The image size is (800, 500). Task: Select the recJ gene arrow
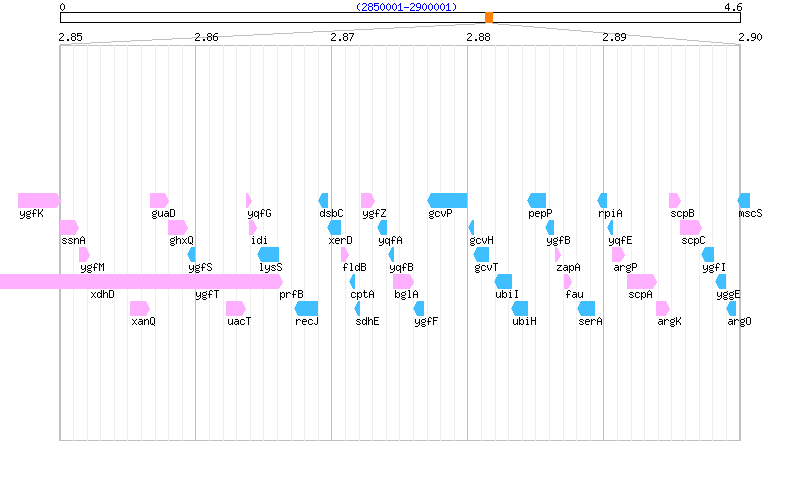tap(307, 308)
